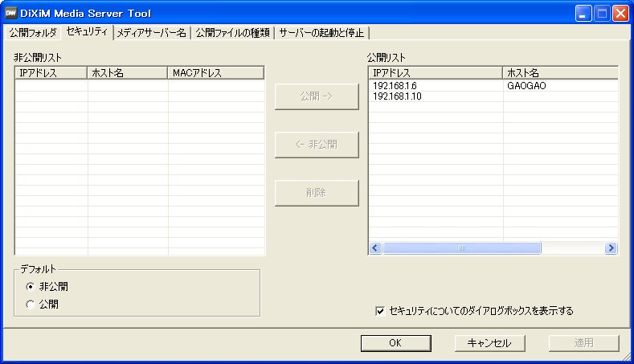This screenshot has height=364, width=634.
Task: Open the メディアサーバー名 tab
Action: tap(152, 33)
